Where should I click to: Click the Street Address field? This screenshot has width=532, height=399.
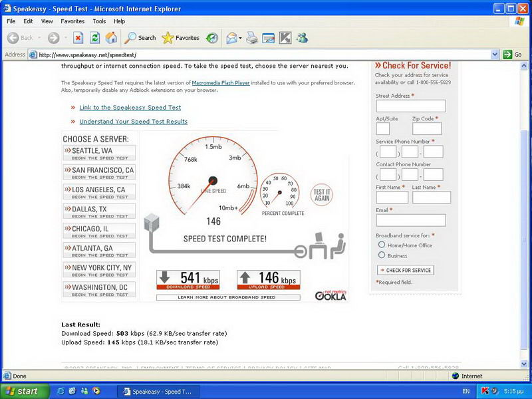click(410, 106)
